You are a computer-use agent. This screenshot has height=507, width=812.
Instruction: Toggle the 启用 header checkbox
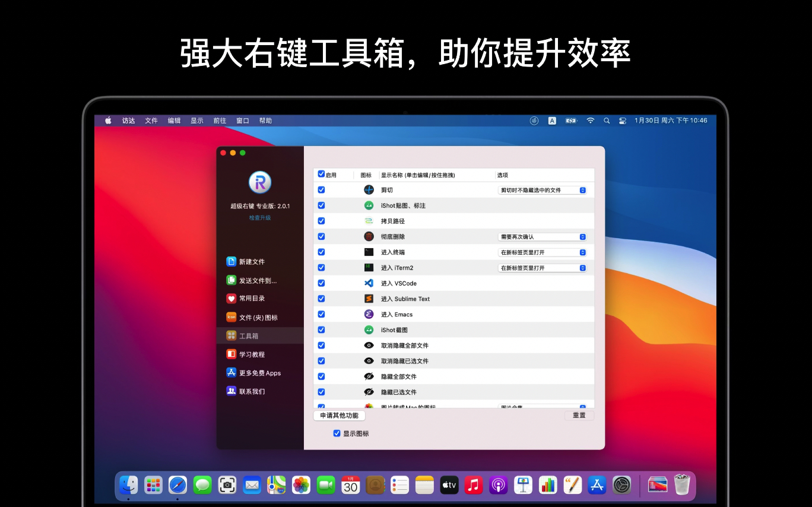click(321, 174)
